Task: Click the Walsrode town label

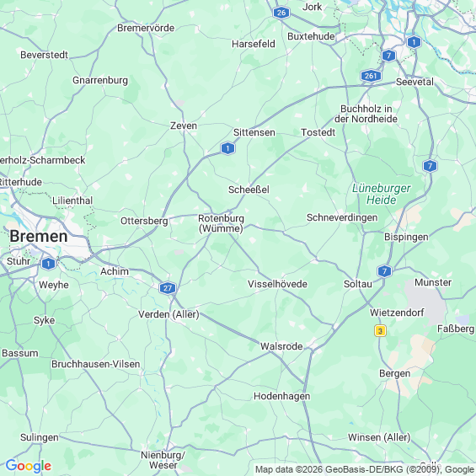Action: tap(281, 346)
